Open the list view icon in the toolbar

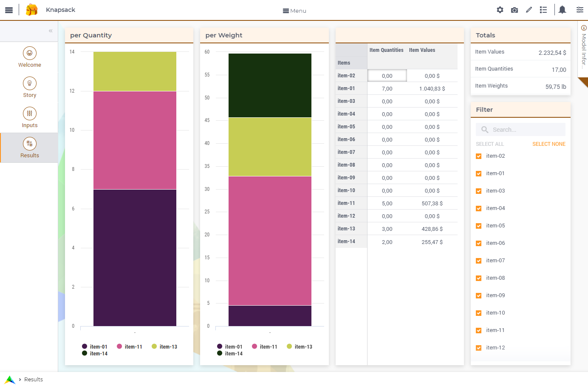543,10
